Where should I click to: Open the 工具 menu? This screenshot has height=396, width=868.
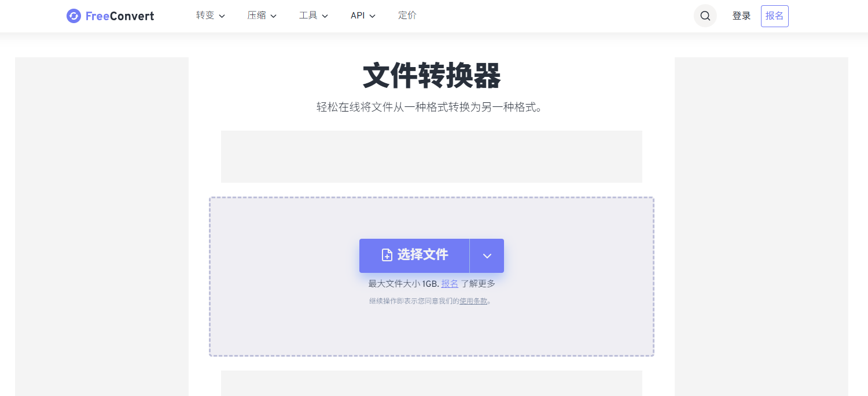(314, 16)
